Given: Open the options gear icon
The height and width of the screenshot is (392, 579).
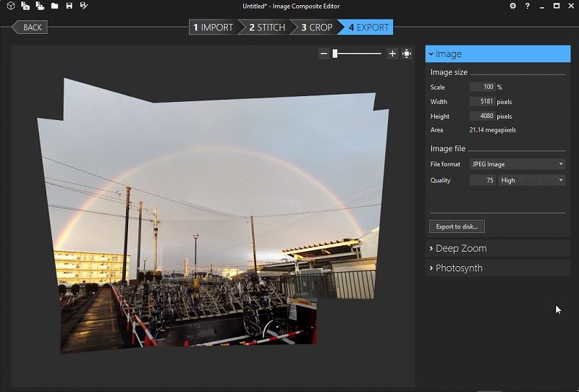Looking at the screenshot, I should [513, 6].
